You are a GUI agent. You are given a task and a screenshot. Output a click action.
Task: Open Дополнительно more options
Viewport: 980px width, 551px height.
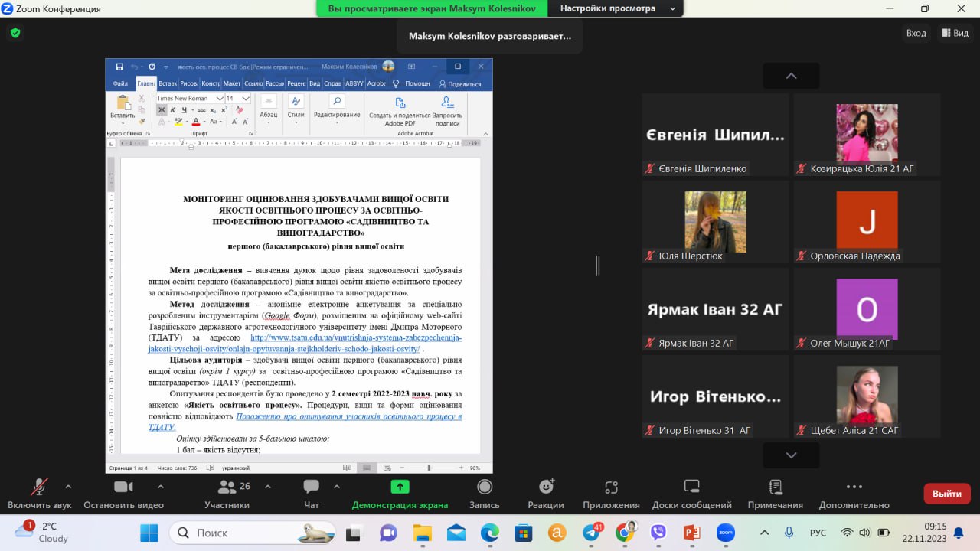point(854,494)
